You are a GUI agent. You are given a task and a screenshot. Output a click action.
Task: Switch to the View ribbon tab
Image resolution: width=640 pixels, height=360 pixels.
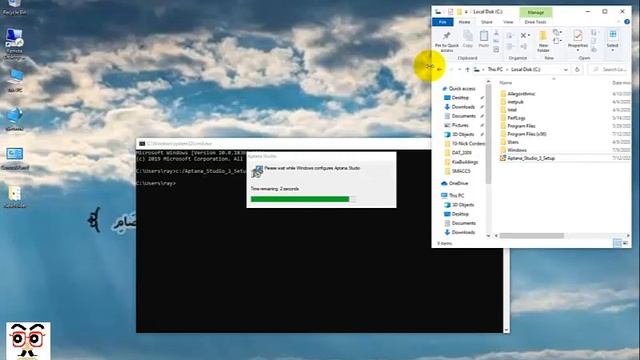pos(508,22)
